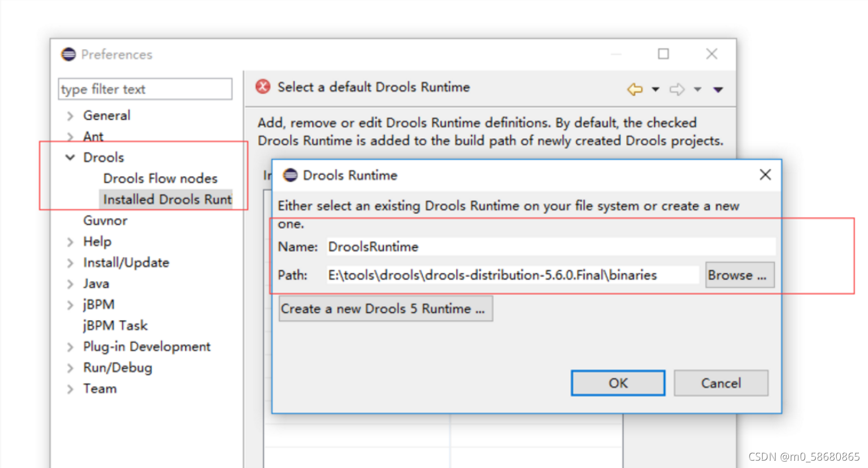Select Drools Flow nodes item
868x468 pixels.
(160, 178)
